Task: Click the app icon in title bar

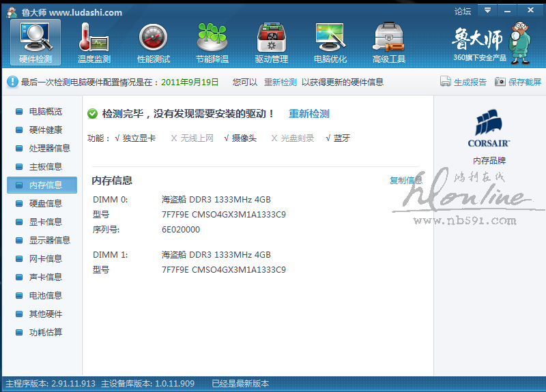Action: click(x=12, y=12)
